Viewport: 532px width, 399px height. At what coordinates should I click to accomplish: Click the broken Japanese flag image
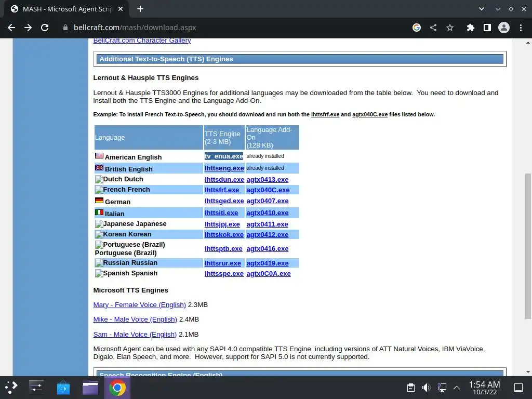[x=99, y=224]
